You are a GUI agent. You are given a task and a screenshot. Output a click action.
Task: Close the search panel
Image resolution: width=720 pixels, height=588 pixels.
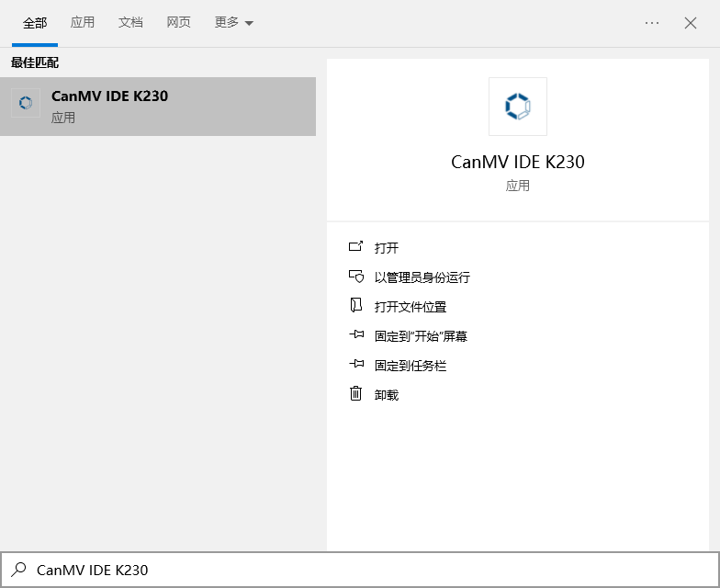click(691, 23)
